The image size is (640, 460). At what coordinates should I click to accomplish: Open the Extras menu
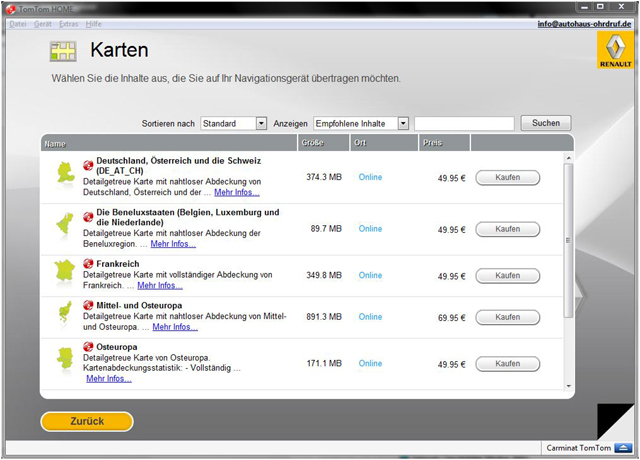point(68,23)
